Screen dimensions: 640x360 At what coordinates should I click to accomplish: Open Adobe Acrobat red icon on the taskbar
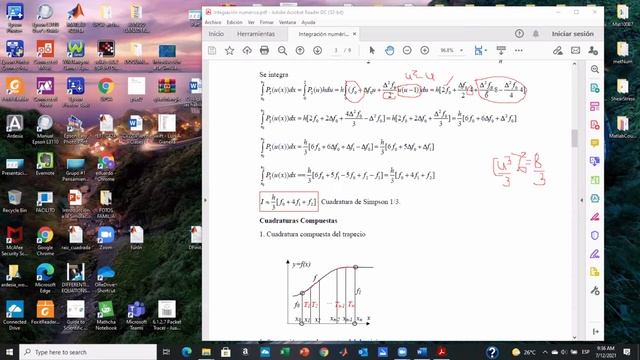[441, 352]
